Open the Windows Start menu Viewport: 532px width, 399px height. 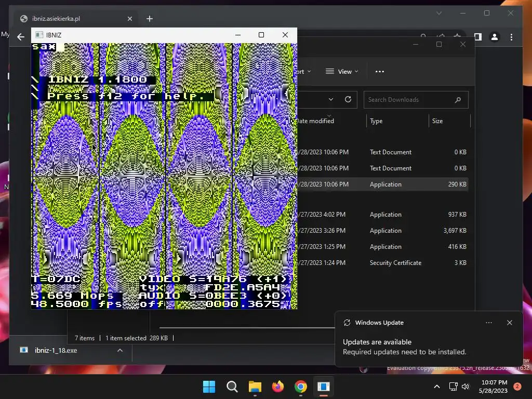point(209,387)
